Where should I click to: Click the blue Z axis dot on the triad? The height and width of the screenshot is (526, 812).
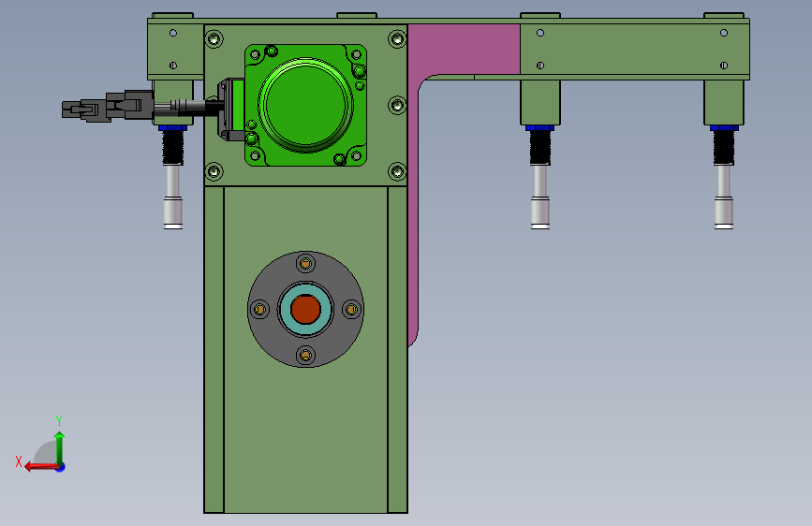point(61,467)
